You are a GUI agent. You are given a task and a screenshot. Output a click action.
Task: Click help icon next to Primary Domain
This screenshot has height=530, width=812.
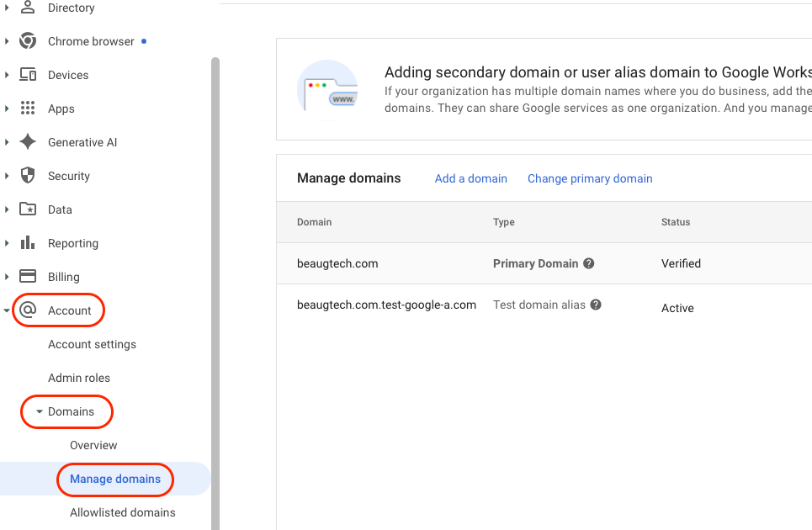[589, 263]
